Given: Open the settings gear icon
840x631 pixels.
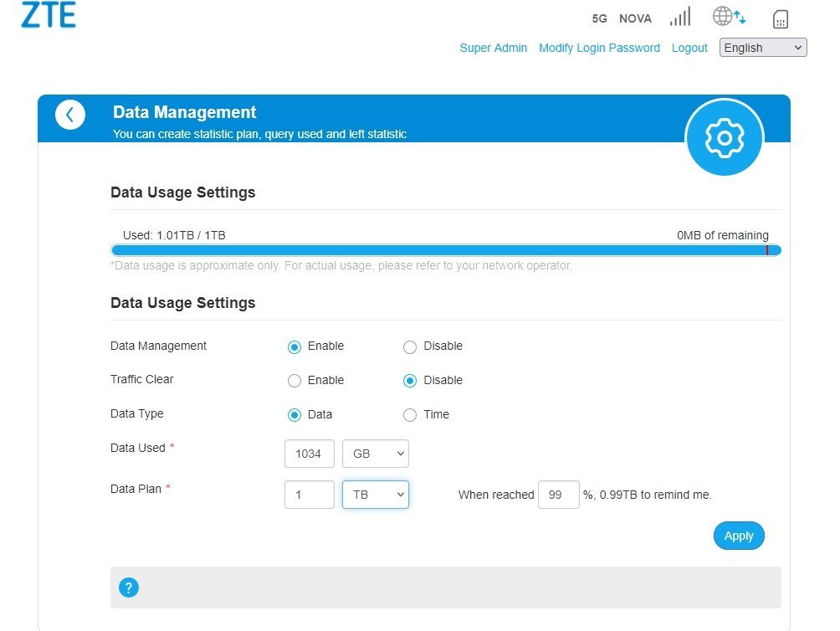Looking at the screenshot, I should pyautogui.click(x=724, y=138).
